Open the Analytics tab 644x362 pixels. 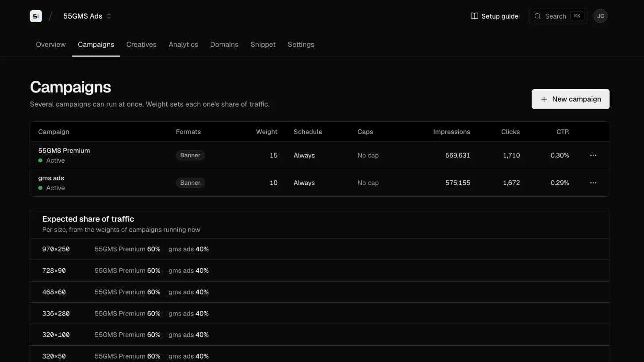(x=183, y=44)
